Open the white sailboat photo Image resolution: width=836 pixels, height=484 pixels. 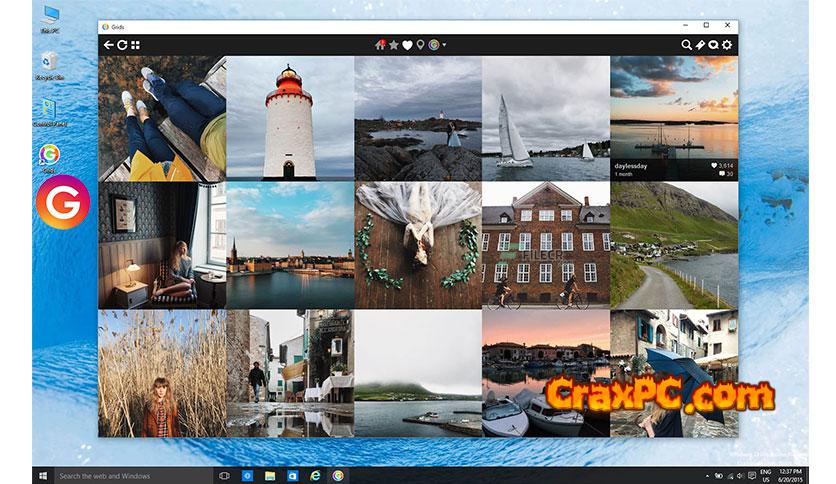(x=546, y=118)
